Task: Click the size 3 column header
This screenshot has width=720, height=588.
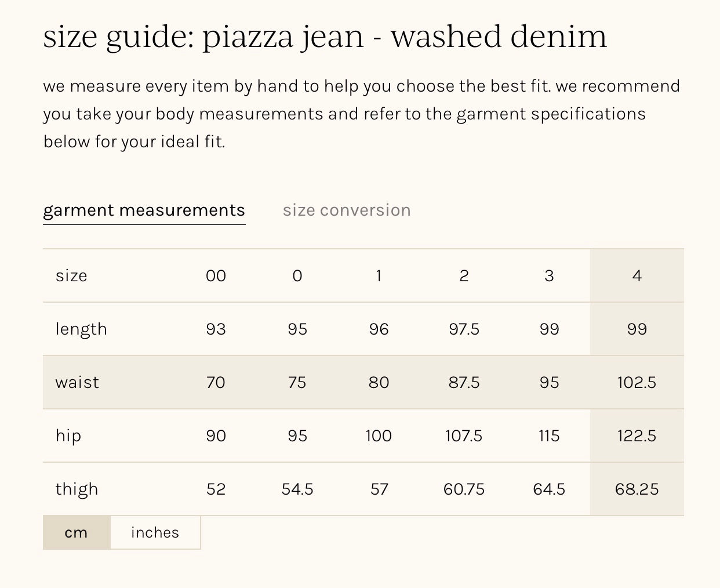Action: pyautogui.click(x=549, y=275)
